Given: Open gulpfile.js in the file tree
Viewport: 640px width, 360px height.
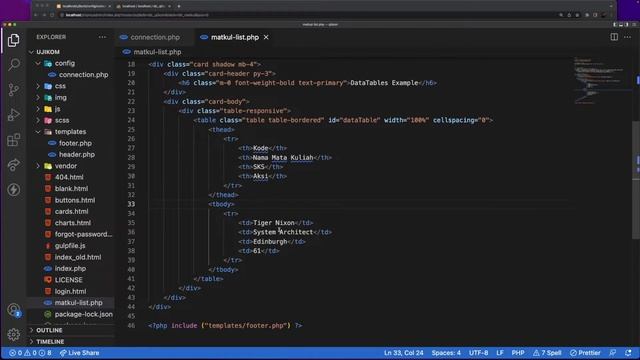Looking at the screenshot, I should coord(71,246).
